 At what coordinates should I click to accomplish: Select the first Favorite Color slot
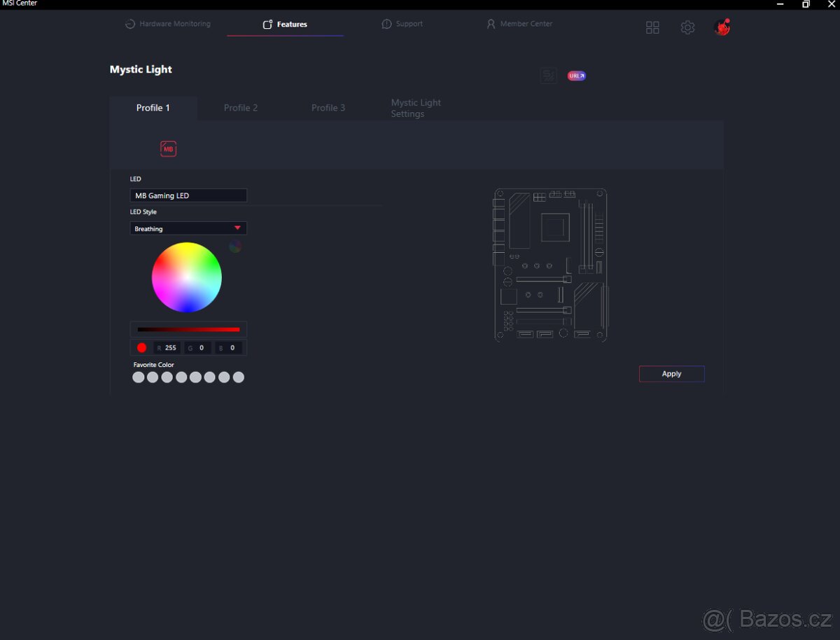coord(139,377)
